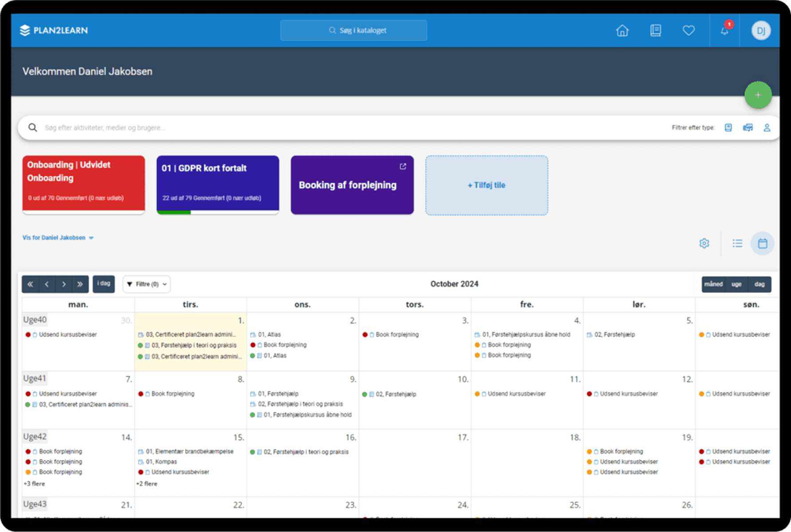
Task: Open favorites heart icon
Action: (688, 31)
